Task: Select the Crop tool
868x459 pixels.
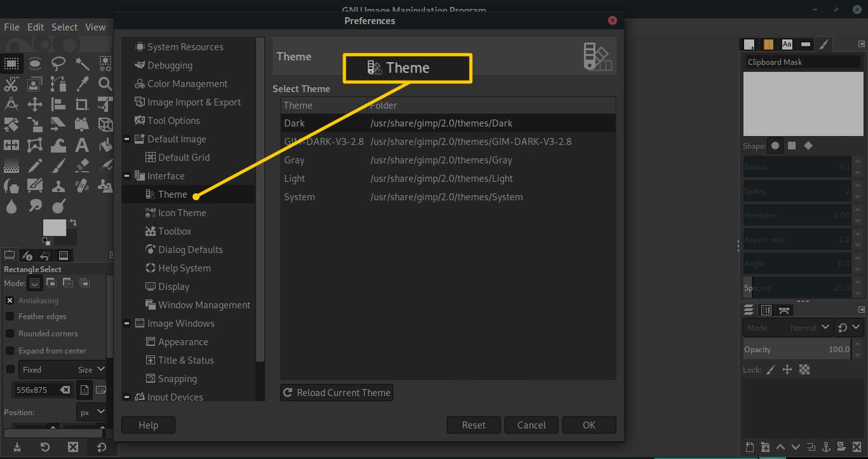Action: pyautogui.click(x=82, y=104)
